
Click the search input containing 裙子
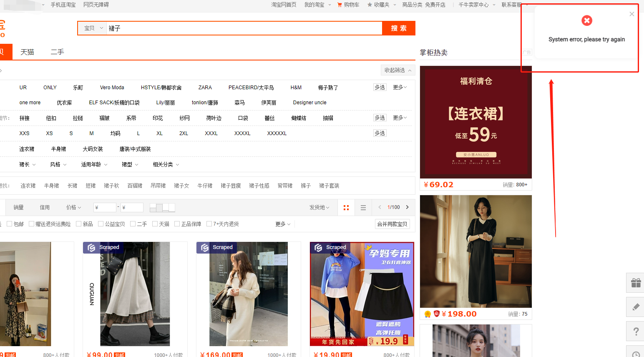tap(244, 28)
